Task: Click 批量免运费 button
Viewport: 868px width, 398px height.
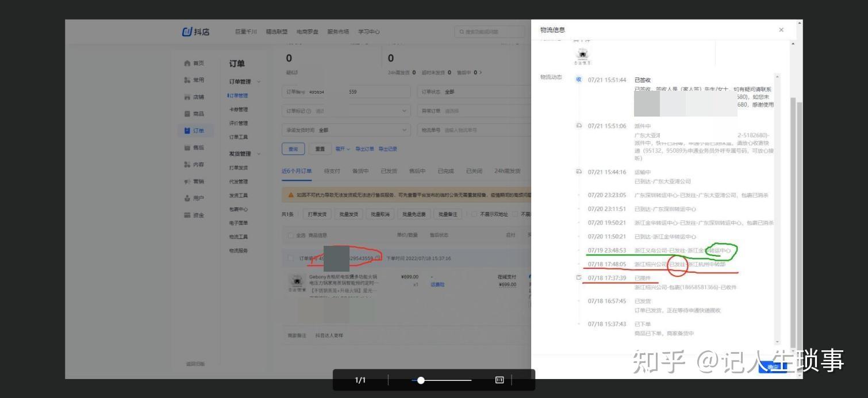Action: pos(414,214)
